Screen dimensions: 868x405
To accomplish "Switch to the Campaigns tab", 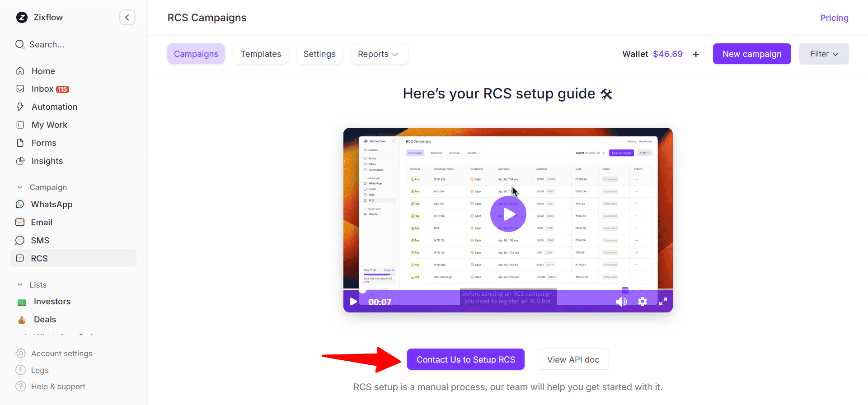I will (x=196, y=54).
